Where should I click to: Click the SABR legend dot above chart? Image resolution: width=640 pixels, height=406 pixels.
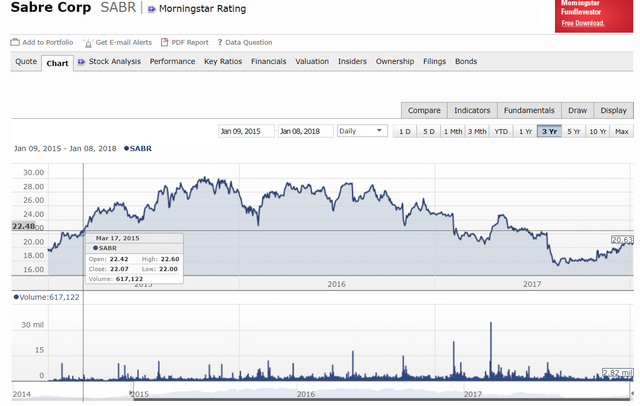tap(127, 149)
